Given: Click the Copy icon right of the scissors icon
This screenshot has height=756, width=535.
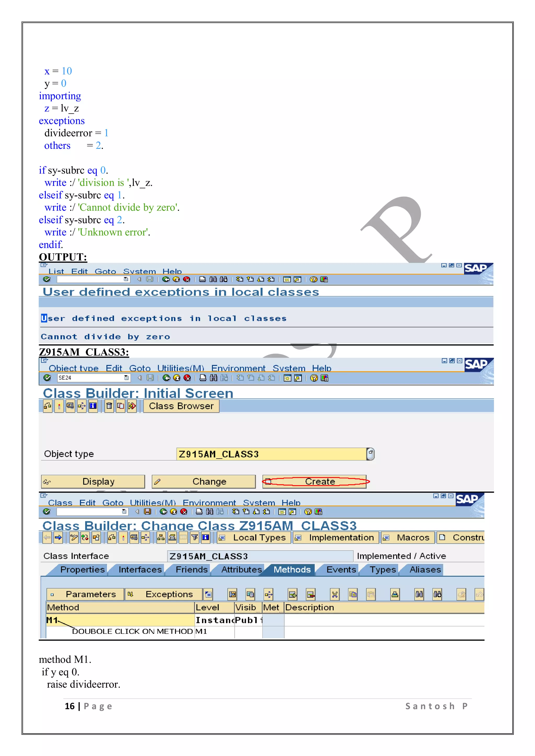Looking at the screenshot, I should [353, 594].
